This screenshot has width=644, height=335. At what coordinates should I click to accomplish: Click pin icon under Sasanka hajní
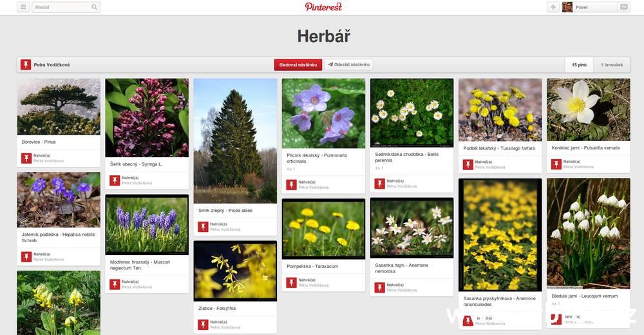(x=379, y=288)
